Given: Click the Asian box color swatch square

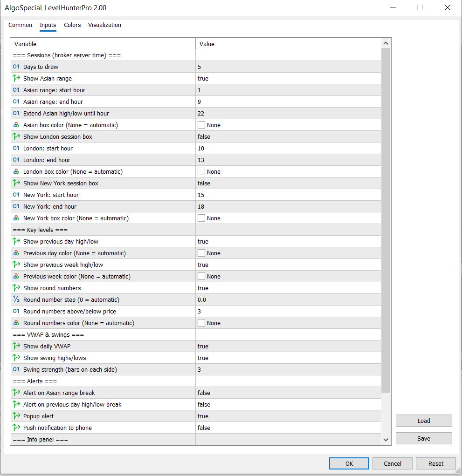Looking at the screenshot, I should click(201, 125).
